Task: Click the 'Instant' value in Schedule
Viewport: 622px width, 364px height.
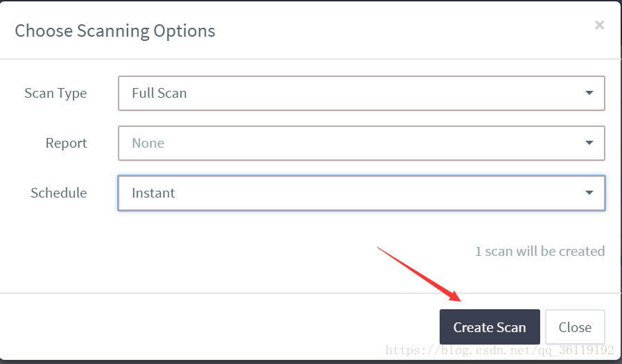Action: pos(153,193)
